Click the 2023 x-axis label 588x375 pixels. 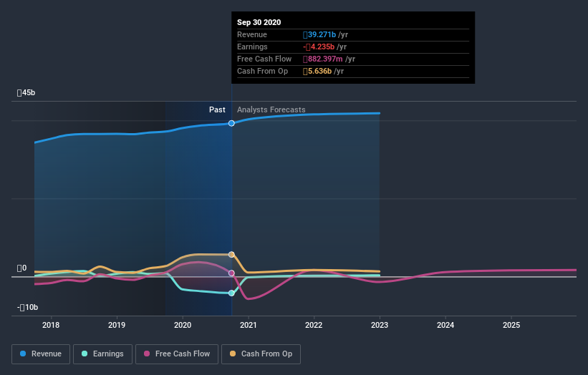click(380, 325)
